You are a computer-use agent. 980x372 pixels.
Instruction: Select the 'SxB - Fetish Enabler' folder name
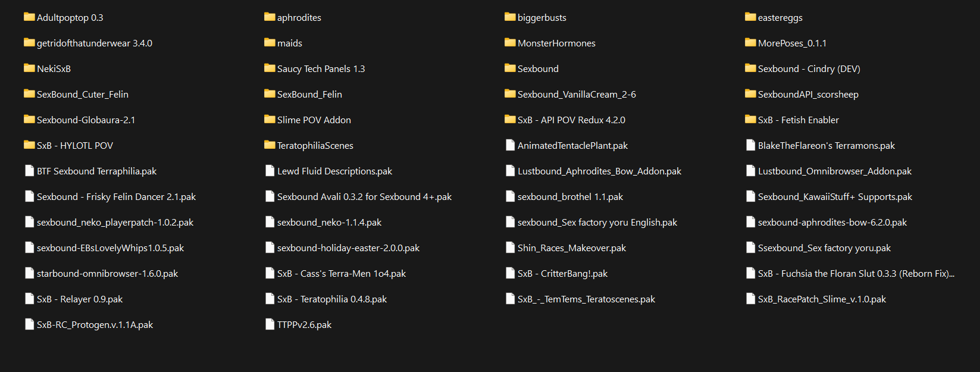799,120
